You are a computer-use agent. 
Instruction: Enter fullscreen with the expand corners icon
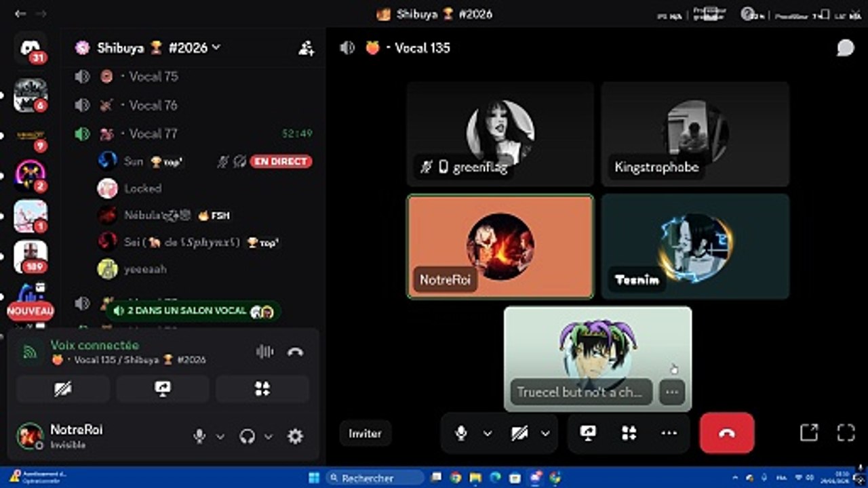[x=846, y=433]
